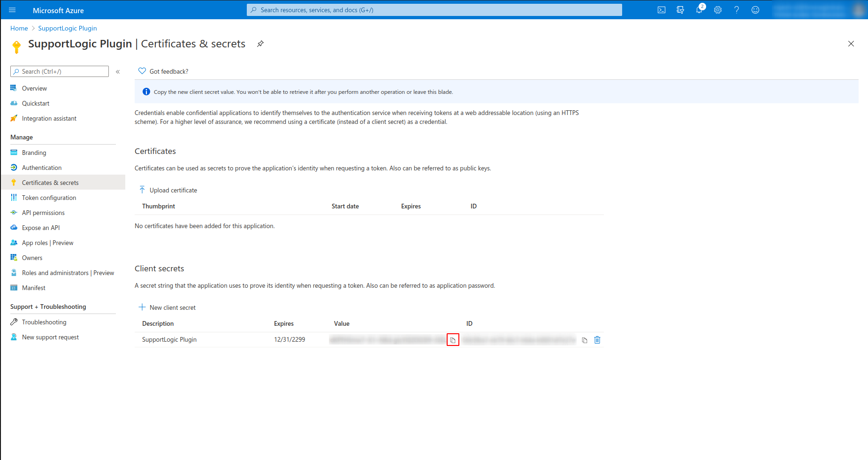Navigate to SupportLogic Plugin breadcrumb

tap(68, 28)
